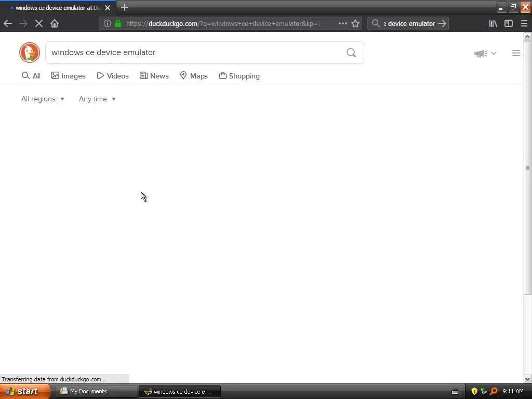Viewport: 532px width, 399px height.
Task: Click the 9:11 AM system clock
Action: coord(513,391)
